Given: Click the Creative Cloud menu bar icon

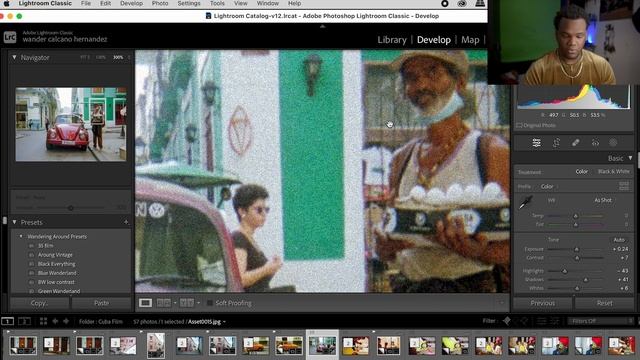Looking at the screenshot, I should pyautogui.click(x=462, y=3).
